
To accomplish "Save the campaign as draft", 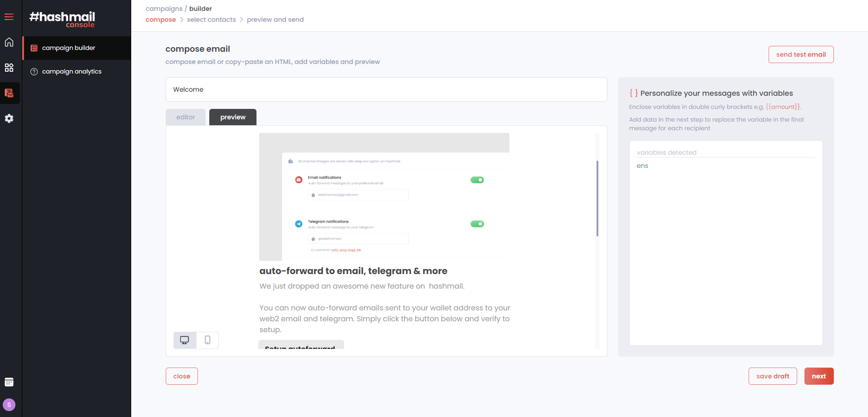I will click(x=773, y=376).
